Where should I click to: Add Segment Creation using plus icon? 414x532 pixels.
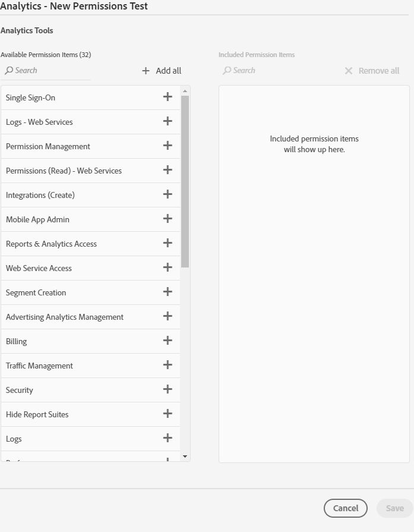[x=168, y=292]
